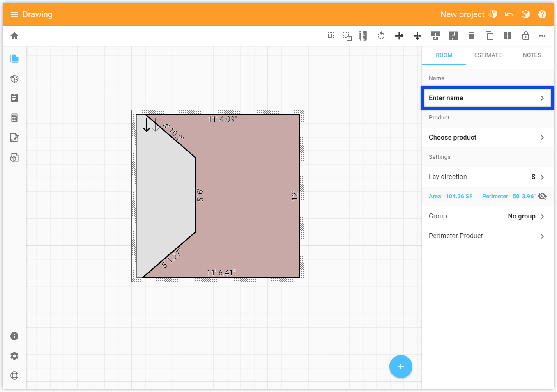Click the horizontal arrow split icon

point(399,36)
